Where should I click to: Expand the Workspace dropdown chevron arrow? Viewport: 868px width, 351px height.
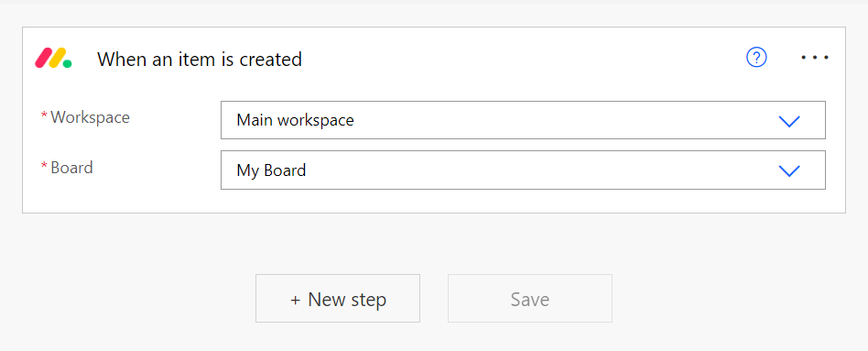tap(789, 121)
